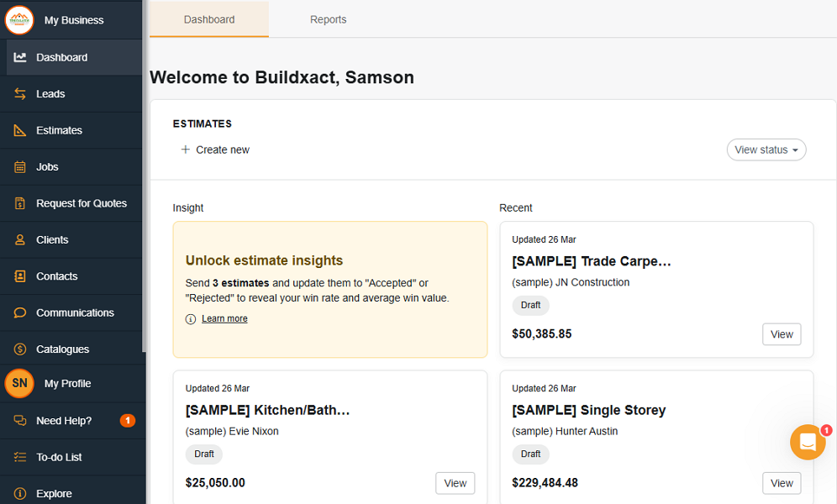Viewport: 837px width, 504px height.
Task: Click the Draft badge on Evie Nixon card
Action: 204,454
